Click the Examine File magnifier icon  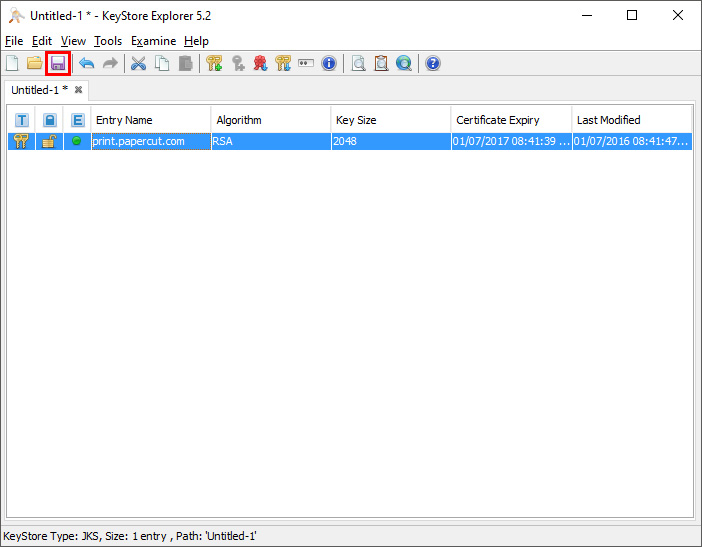[x=358, y=63]
